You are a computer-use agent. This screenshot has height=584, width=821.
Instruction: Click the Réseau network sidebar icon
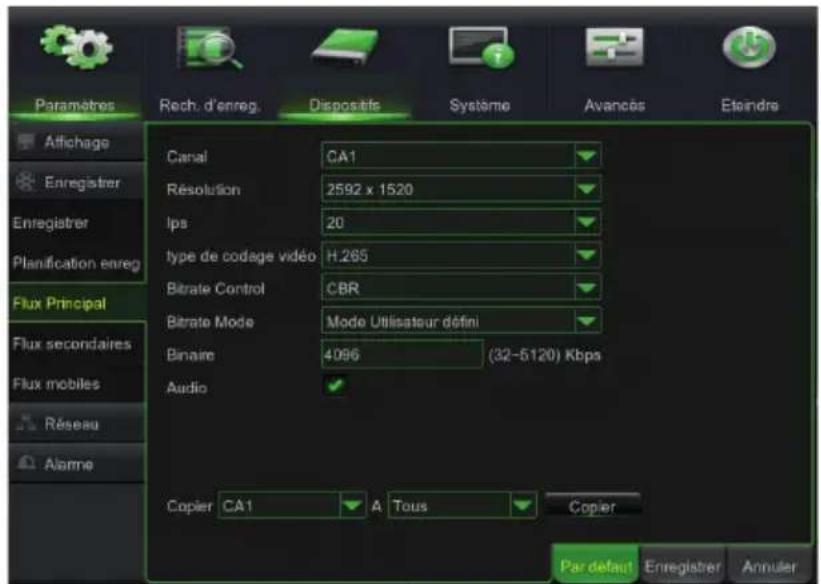pos(26,423)
